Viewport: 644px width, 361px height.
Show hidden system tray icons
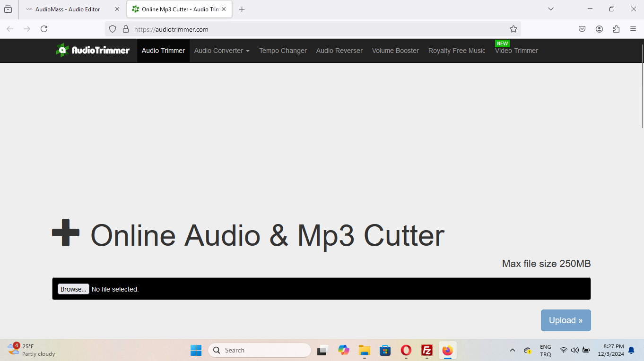point(512,350)
